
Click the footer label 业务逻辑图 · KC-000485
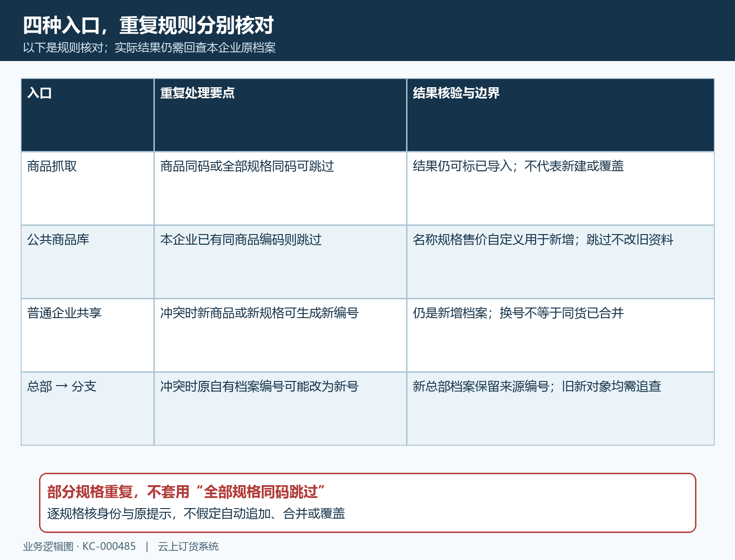(79, 547)
